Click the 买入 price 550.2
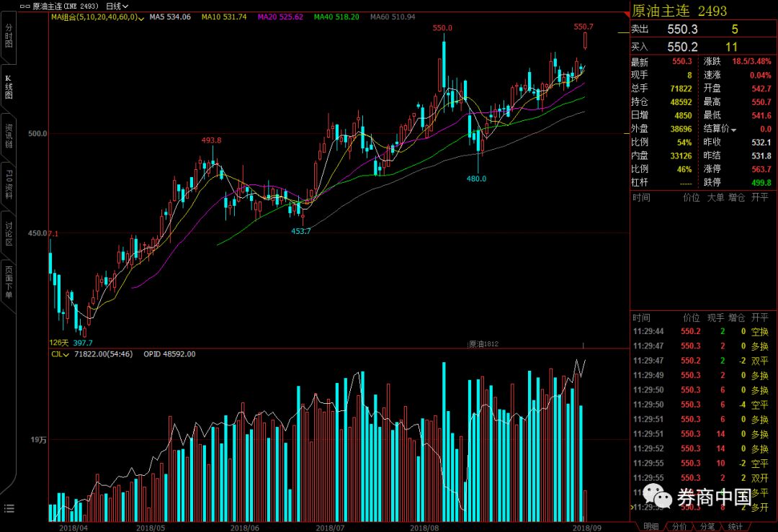Image resolution: width=778 pixels, height=532 pixels. (682, 46)
